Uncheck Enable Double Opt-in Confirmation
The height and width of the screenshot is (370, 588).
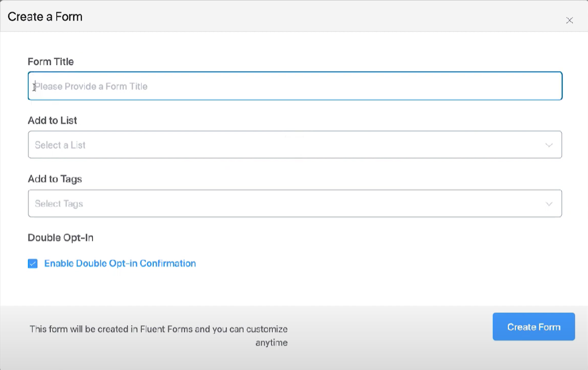pyautogui.click(x=33, y=263)
